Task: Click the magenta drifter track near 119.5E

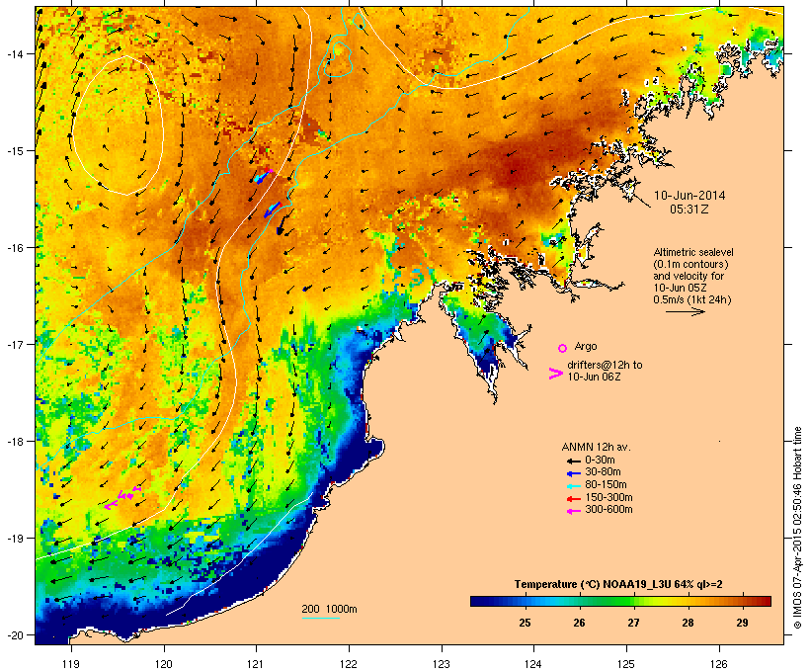Action: 121,498
